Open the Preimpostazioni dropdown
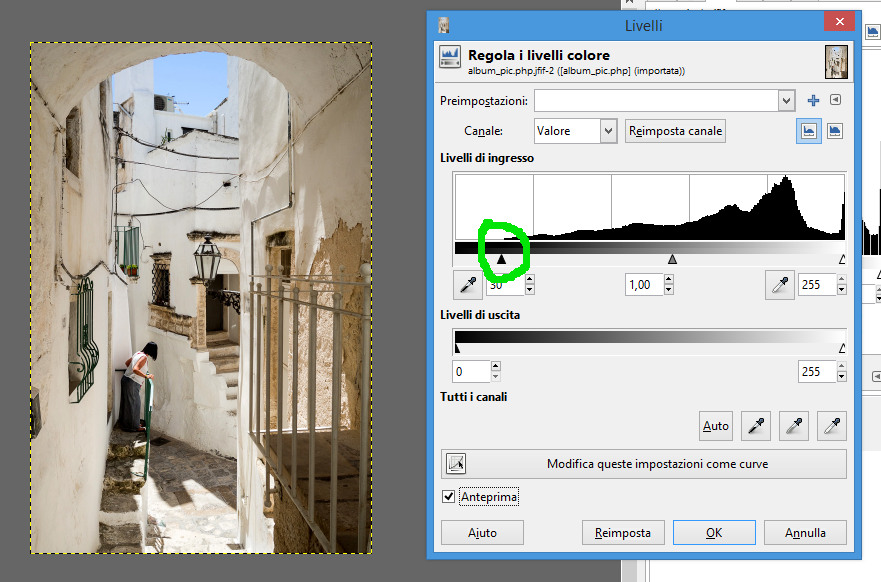Viewport: 881px width, 582px height. coord(786,101)
